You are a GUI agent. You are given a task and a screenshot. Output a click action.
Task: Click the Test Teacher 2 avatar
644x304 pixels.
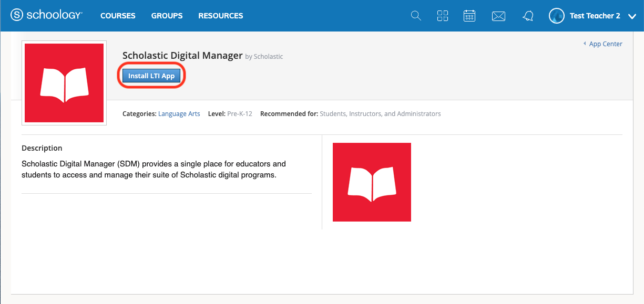point(556,16)
